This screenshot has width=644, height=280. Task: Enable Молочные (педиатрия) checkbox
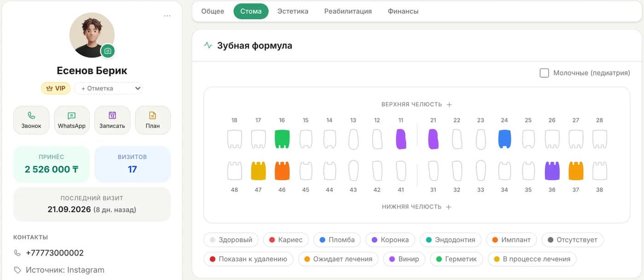(544, 73)
